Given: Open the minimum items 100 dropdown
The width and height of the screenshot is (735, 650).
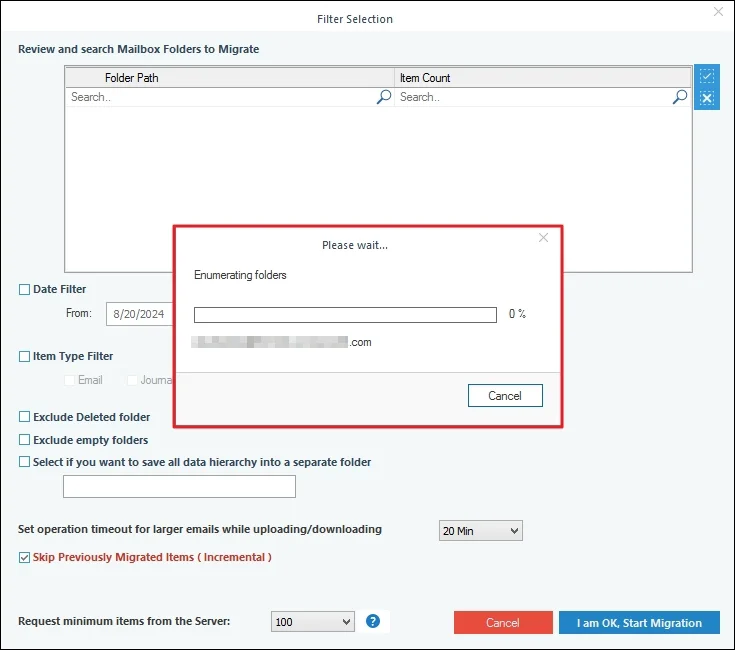Looking at the screenshot, I should click(313, 622).
